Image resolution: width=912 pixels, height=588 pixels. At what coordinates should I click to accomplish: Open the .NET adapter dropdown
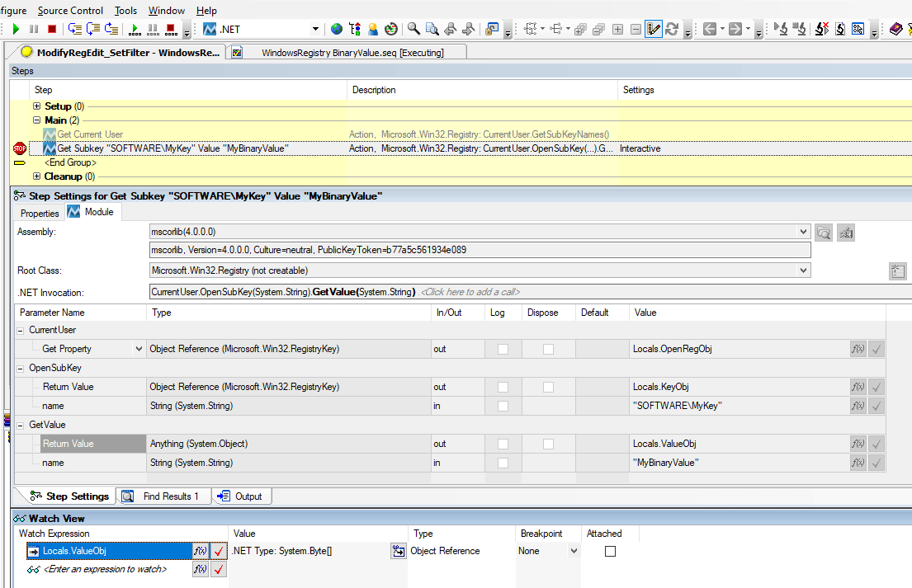point(316,29)
